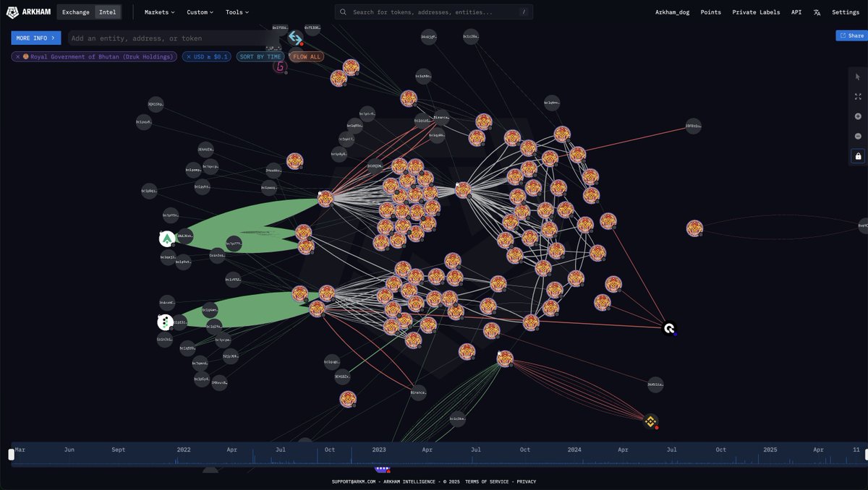Expand the Tools dropdown
This screenshot has width=868, height=490.
pos(237,12)
